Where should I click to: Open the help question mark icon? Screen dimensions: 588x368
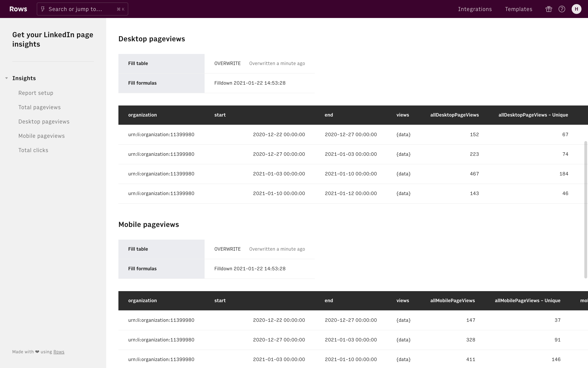pos(562,9)
